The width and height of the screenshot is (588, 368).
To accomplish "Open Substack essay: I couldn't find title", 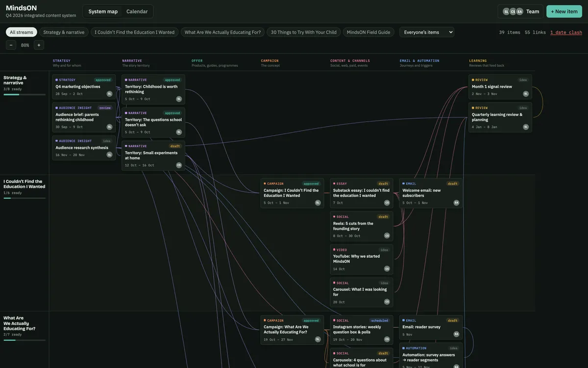I will (x=361, y=193).
